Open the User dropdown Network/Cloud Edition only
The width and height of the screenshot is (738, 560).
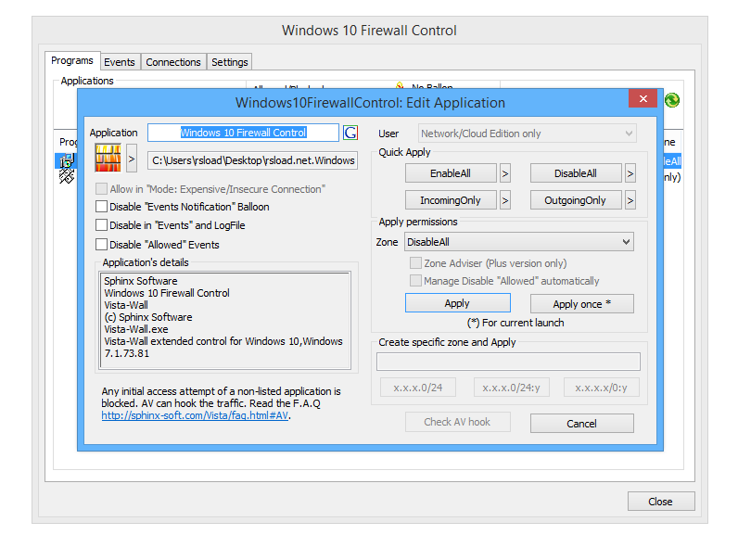[528, 134]
